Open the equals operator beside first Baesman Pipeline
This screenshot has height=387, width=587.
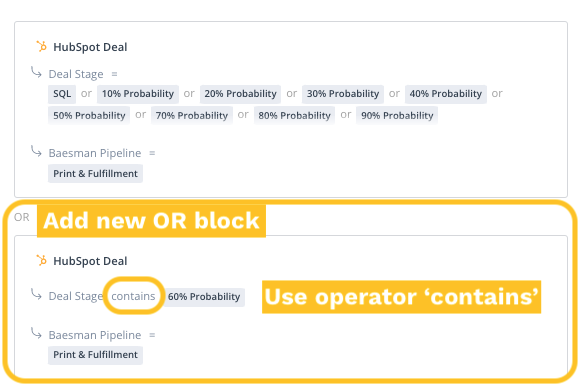click(x=152, y=153)
